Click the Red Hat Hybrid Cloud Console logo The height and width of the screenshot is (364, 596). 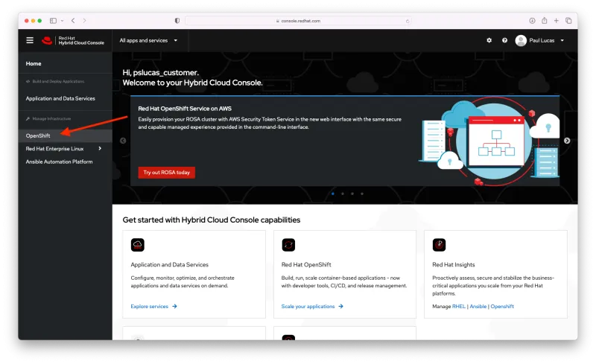point(73,40)
